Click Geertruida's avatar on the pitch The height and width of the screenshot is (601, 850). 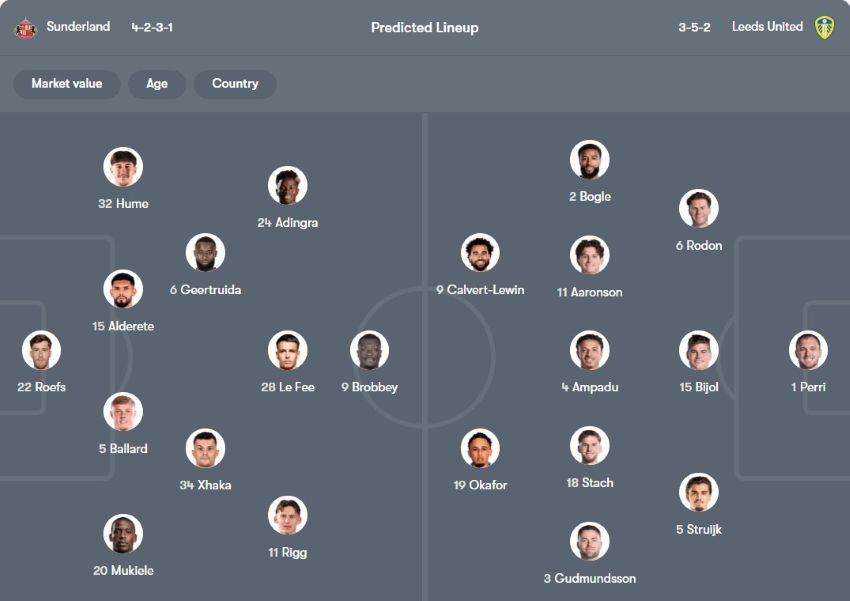[x=205, y=253]
